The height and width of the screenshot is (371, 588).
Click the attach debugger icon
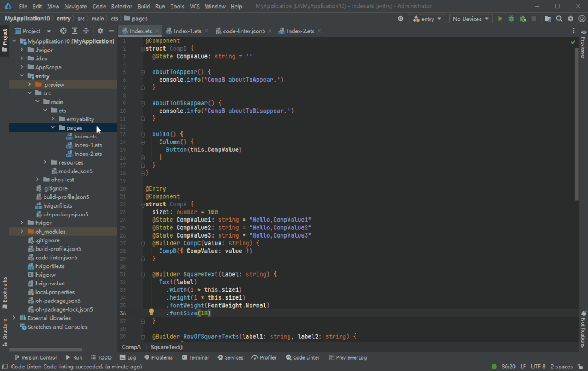(x=523, y=19)
